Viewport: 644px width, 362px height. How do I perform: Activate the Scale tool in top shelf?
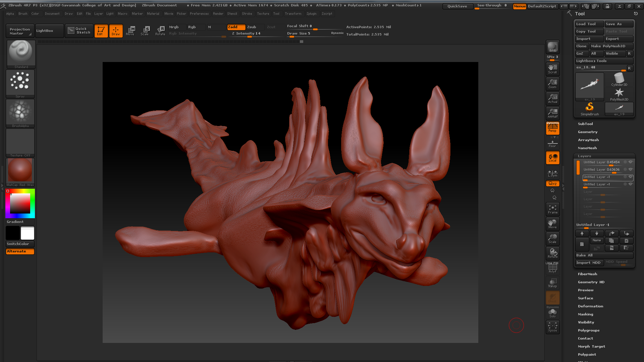pos(145,31)
